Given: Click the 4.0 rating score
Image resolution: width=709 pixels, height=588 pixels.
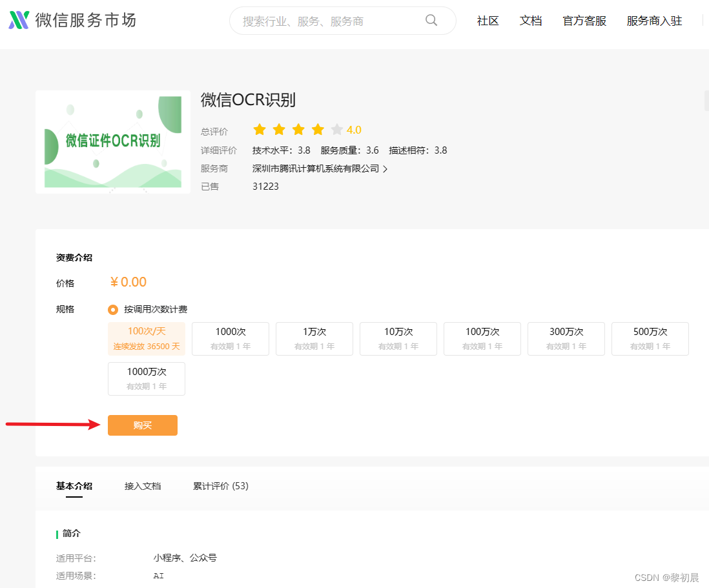Looking at the screenshot, I should (354, 130).
